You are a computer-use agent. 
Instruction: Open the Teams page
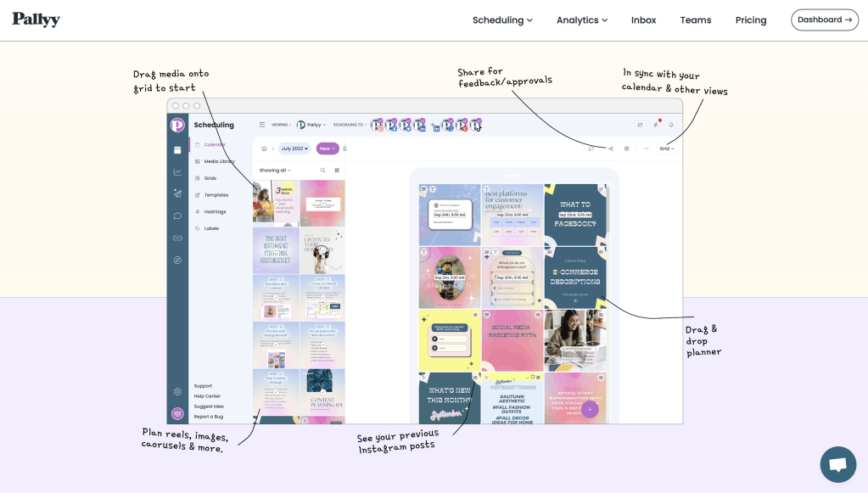click(695, 20)
